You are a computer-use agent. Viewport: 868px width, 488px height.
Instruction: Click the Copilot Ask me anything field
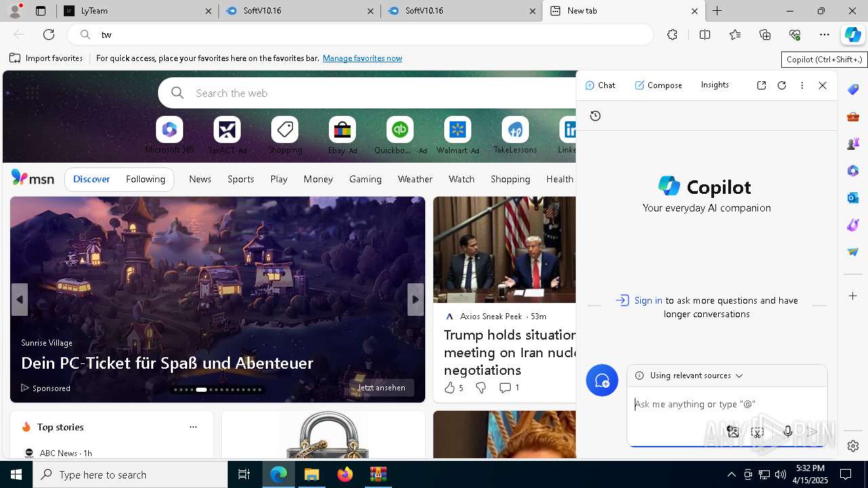[726, 404]
